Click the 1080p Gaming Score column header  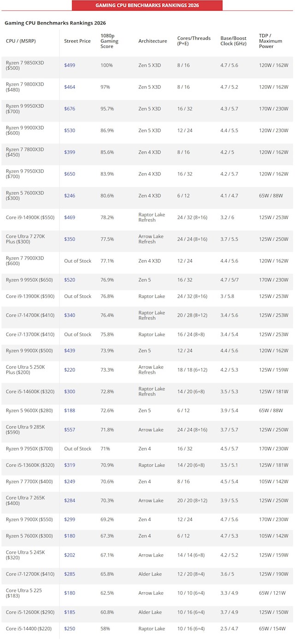tap(110, 41)
